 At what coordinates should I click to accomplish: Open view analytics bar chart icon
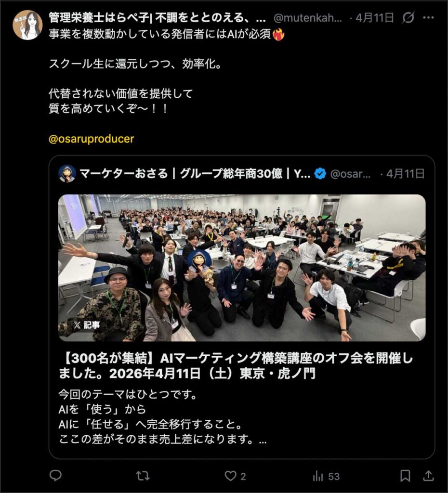[x=318, y=476]
